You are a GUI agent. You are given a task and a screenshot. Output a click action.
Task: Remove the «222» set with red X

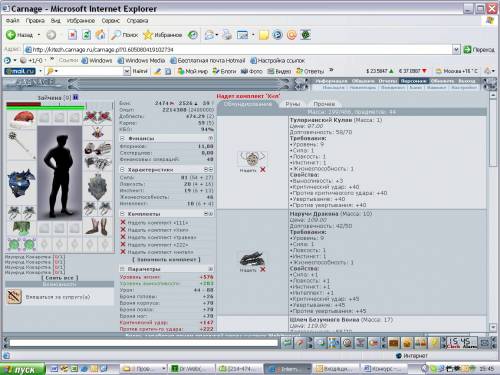pos(123,244)
